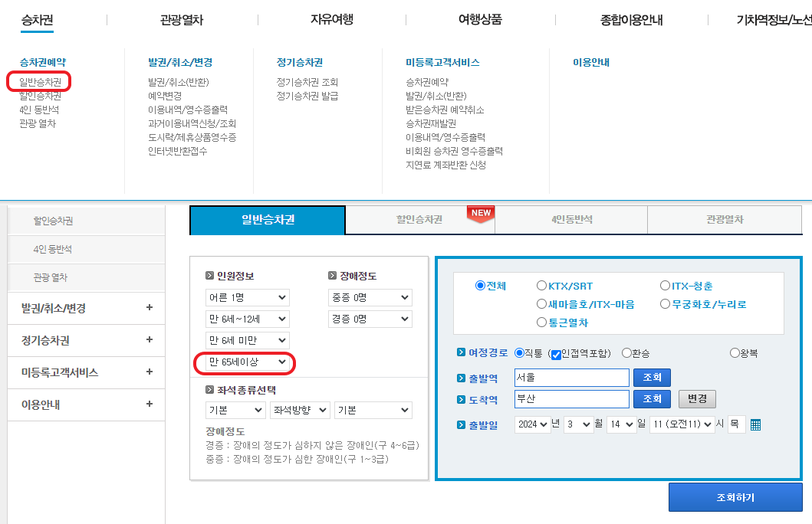This screenshot has height=524, width=812.
Task: Open the 지연료 계좌반환 신청 link
Action: click(x=446, y=165)
